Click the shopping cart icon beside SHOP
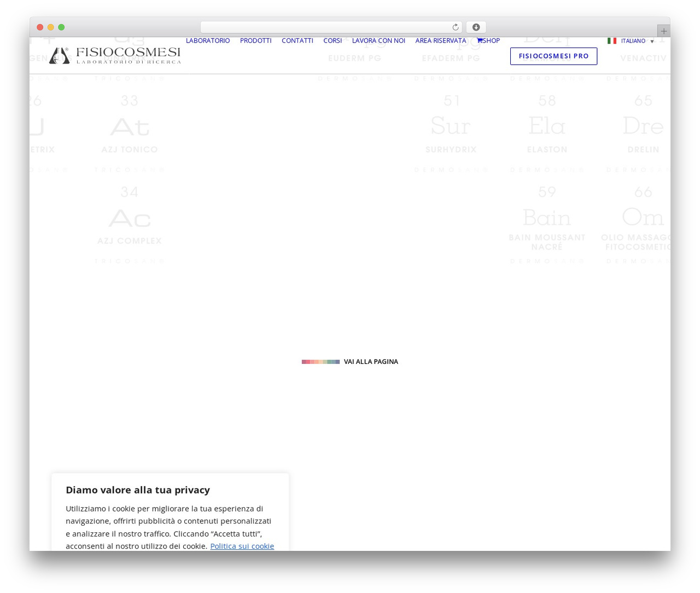The width and height of the screenshot is (700, 593). tap(480, 40)
